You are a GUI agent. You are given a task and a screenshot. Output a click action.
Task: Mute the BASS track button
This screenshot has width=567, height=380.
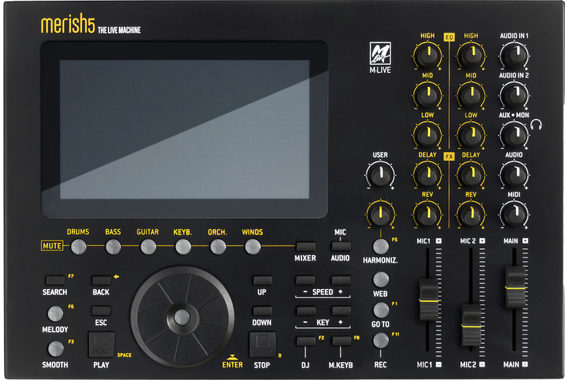click(113, 247)
